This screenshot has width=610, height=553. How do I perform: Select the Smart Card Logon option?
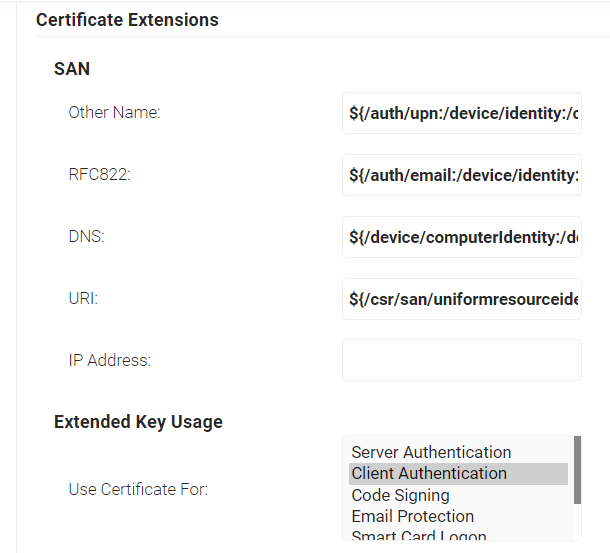[418, 536]
